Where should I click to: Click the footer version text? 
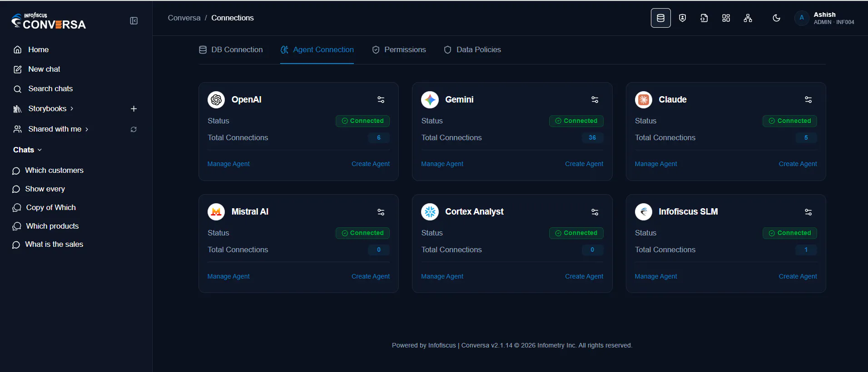[x=512, y=346]
